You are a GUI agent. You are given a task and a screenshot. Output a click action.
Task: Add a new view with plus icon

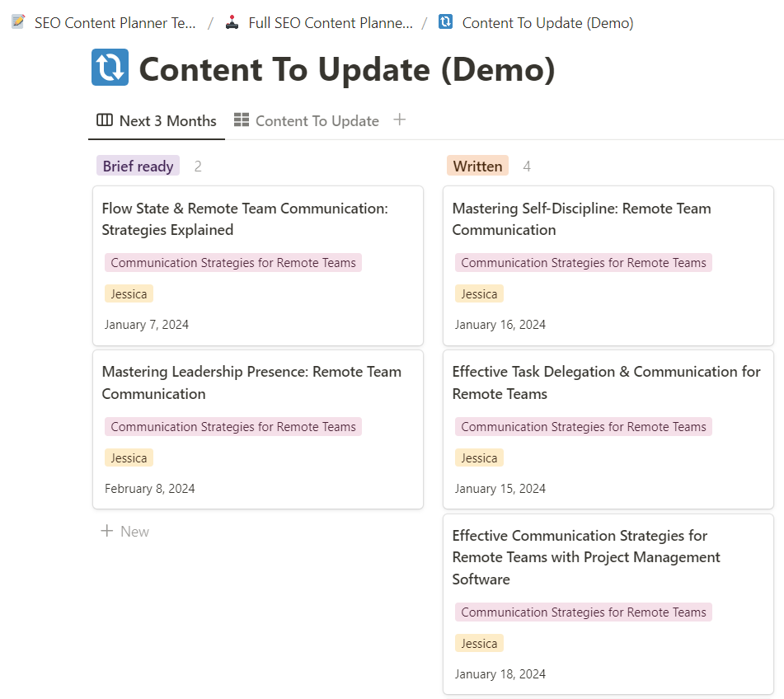[x=400, y=120]
